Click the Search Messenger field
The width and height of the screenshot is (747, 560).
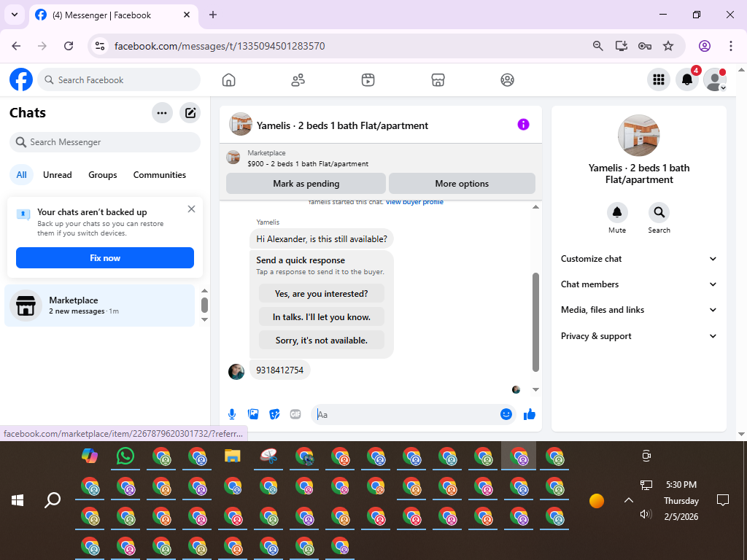point(105,142)
